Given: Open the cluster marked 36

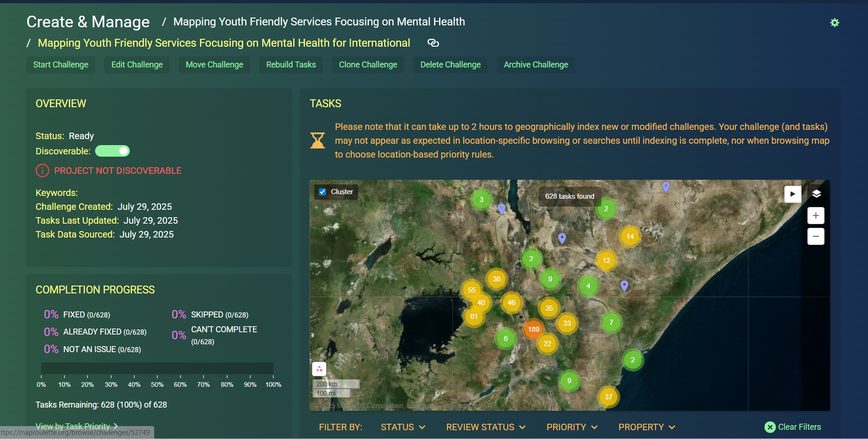Looking at the screenshot, I should tap(497, 279).
